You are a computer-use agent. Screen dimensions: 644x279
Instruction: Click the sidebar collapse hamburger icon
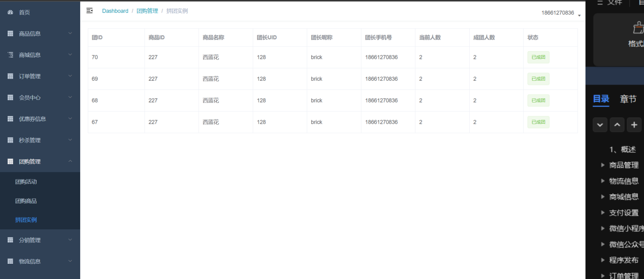[89, 11]
